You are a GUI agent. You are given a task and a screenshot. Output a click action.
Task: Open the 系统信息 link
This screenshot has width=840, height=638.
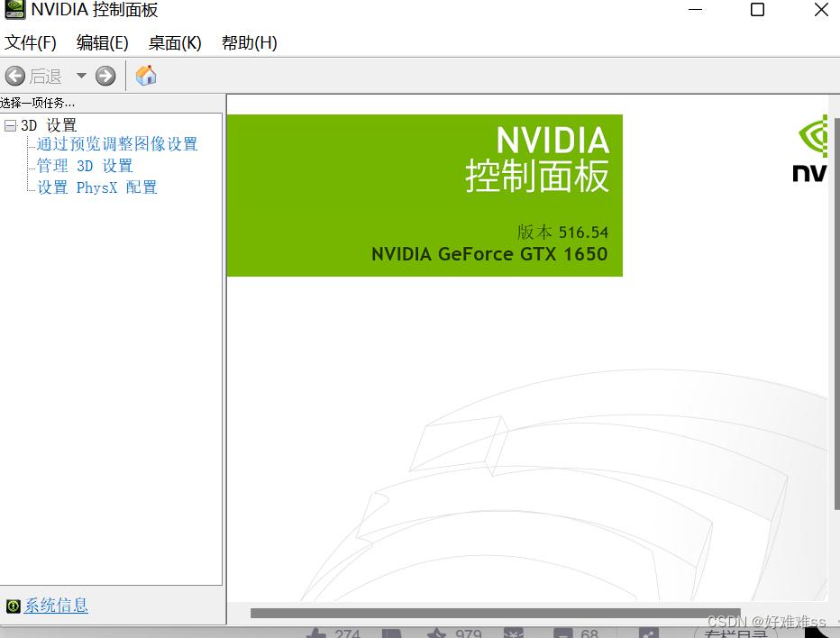[56, 606]
